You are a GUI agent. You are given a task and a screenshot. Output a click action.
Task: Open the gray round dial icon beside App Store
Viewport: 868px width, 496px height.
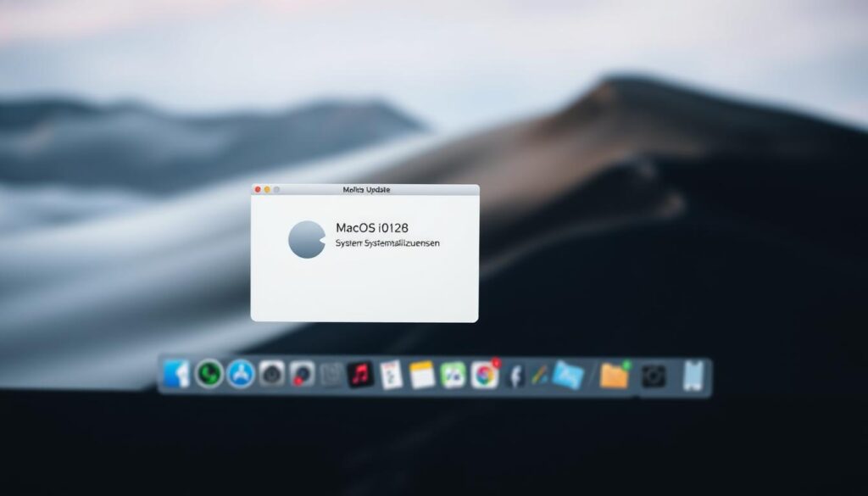click(272, 374)
